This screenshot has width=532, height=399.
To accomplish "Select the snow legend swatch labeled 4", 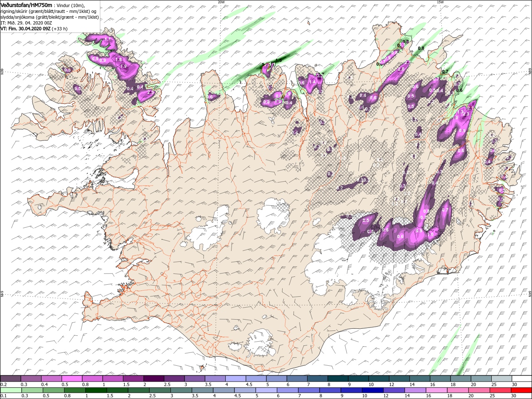I will [235, 379].
